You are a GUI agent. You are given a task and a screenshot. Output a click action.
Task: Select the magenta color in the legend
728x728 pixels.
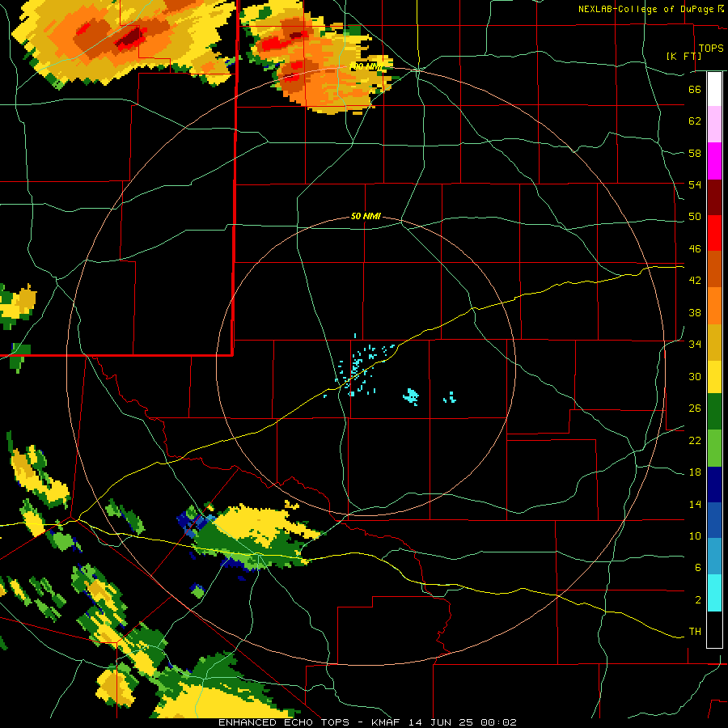[x=714, y=161]
